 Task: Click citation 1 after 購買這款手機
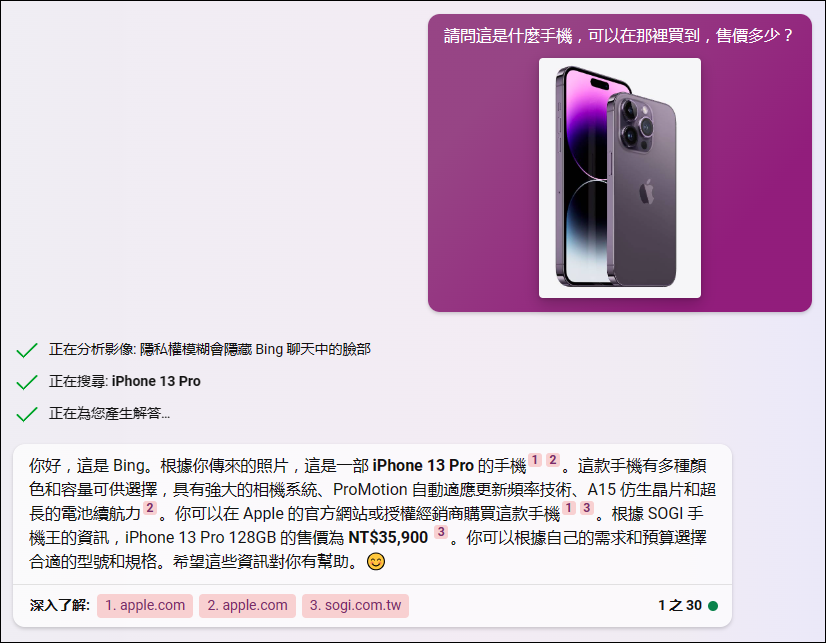569,508
